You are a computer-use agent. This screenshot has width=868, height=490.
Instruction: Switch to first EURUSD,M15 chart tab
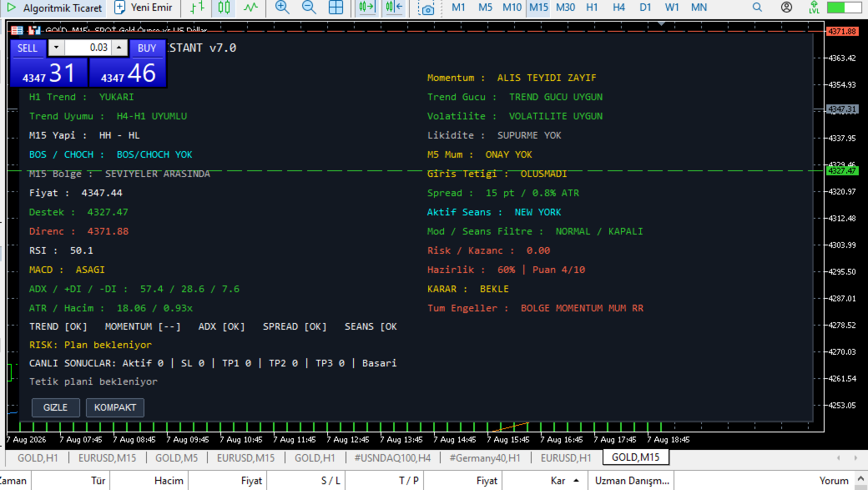tap(108, 458)
